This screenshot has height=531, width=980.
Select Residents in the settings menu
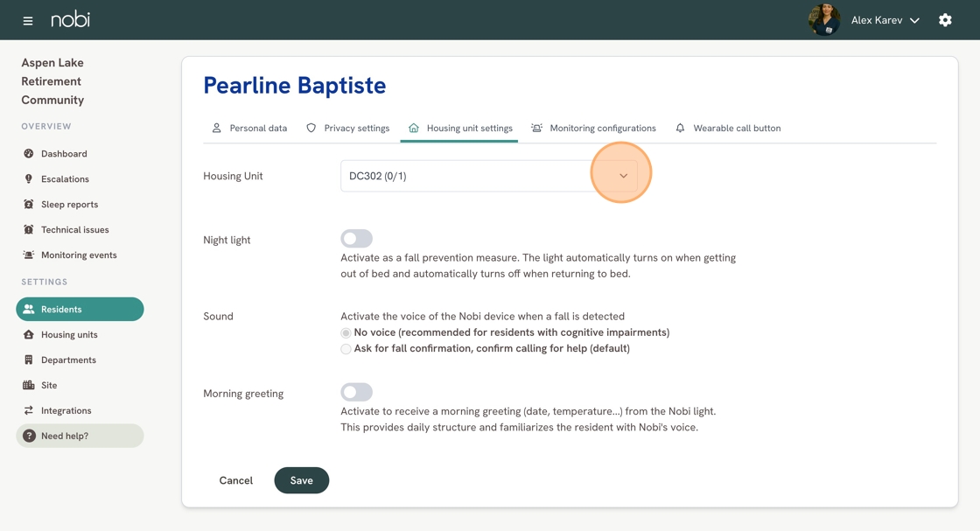(x=80, y=309)
